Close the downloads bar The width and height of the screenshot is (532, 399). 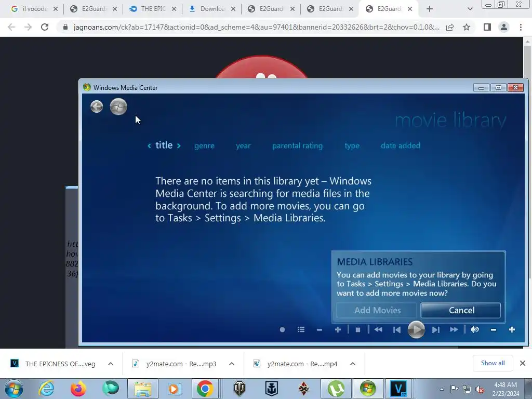(523, 363)
